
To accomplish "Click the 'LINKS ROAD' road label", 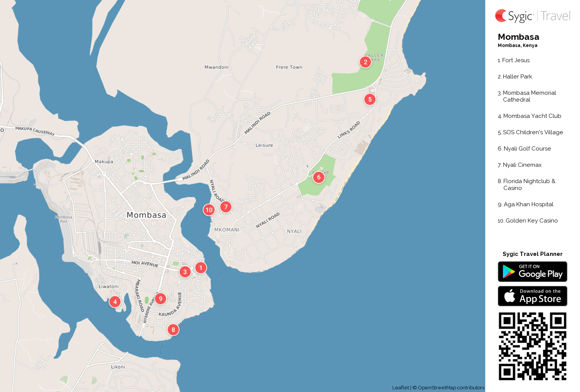I will pyautogui.click(x=349, y=130).
